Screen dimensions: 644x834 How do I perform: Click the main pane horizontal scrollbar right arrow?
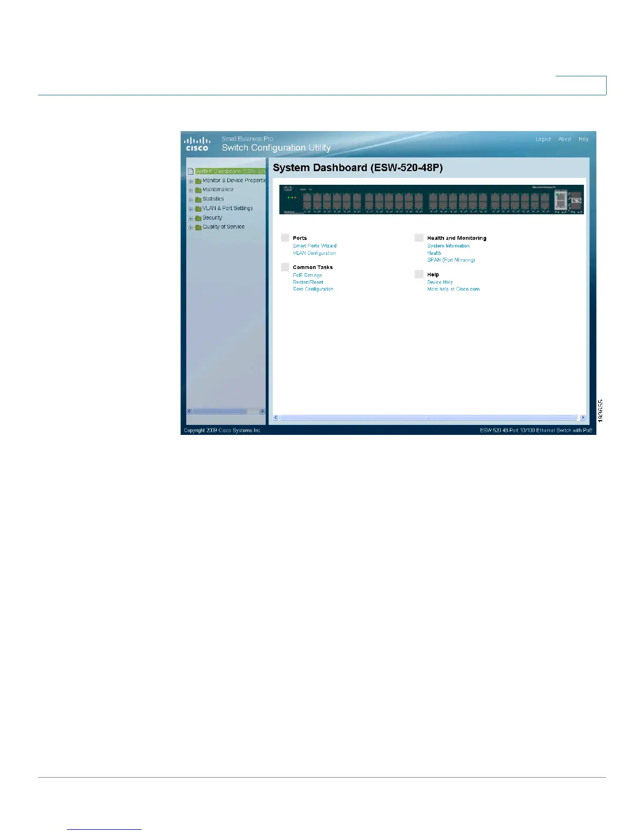(x=582, y=418)
